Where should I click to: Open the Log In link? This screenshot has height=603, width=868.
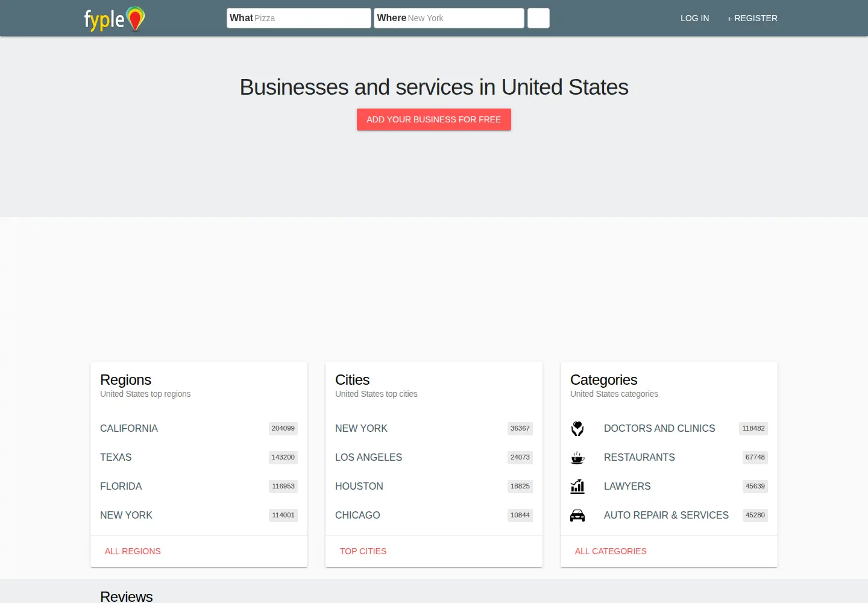(x=694, y=18)
